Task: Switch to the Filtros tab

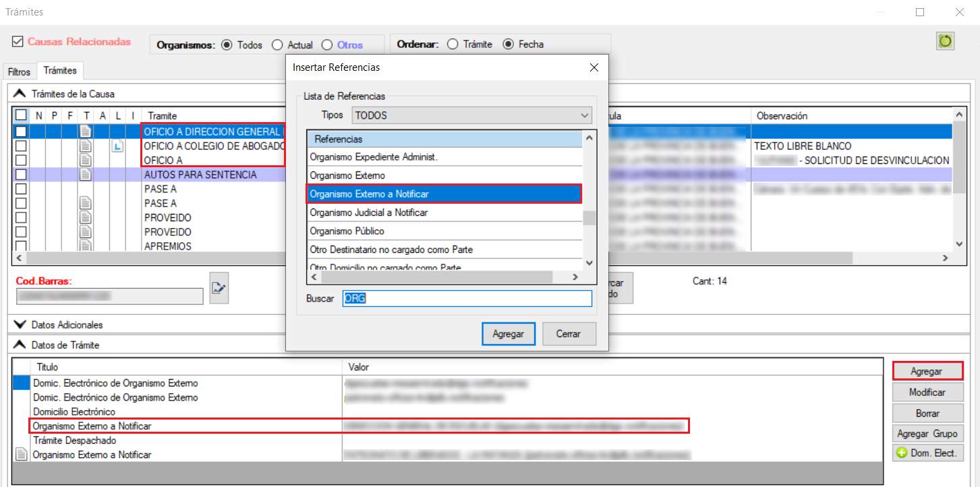Action: click(x=20, y=71)
